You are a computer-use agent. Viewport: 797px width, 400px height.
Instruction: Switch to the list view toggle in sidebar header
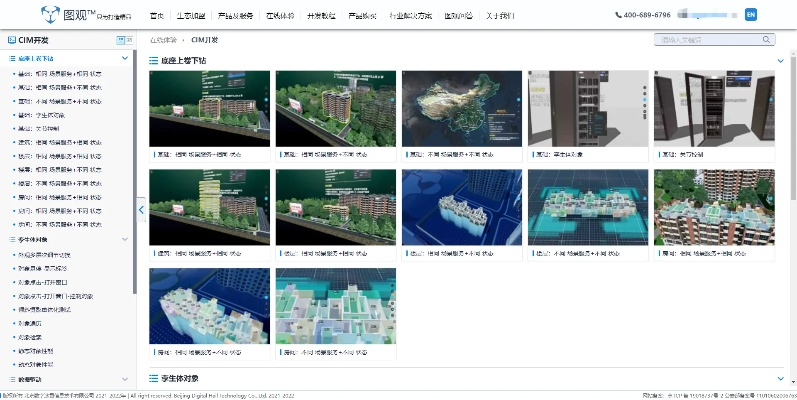129,40
